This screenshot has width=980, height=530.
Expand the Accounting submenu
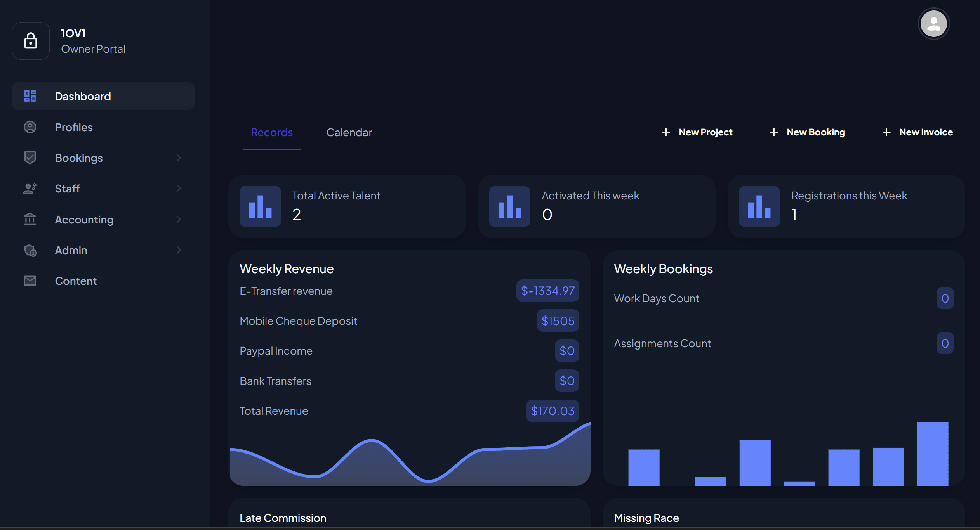coord(179,219)
